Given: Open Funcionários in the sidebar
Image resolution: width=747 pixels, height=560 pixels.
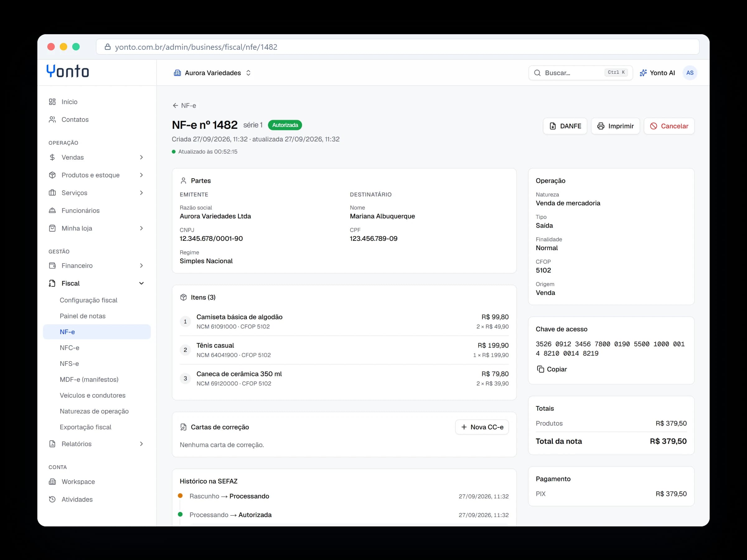Looking at the screenshot, I should click(x=97, y=211).
